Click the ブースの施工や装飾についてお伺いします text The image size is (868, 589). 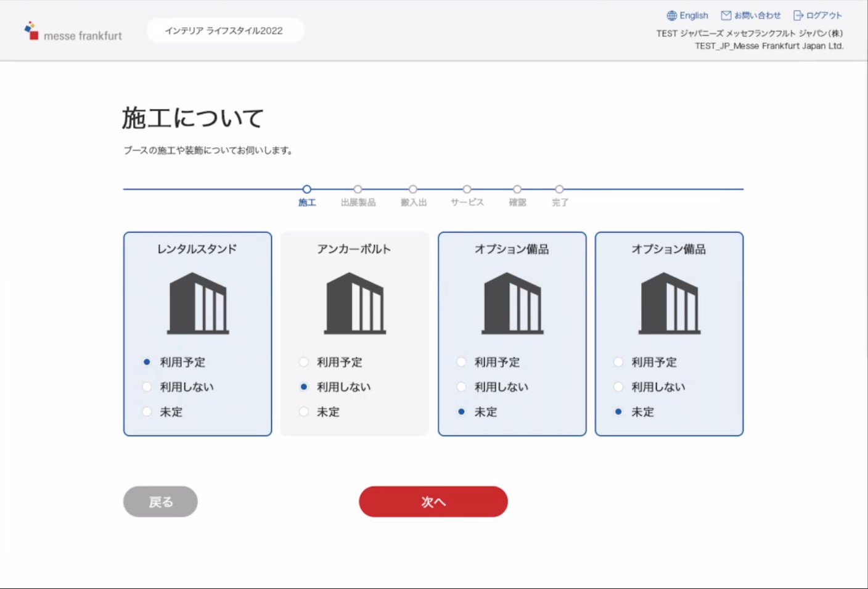[x=208, y=150]
